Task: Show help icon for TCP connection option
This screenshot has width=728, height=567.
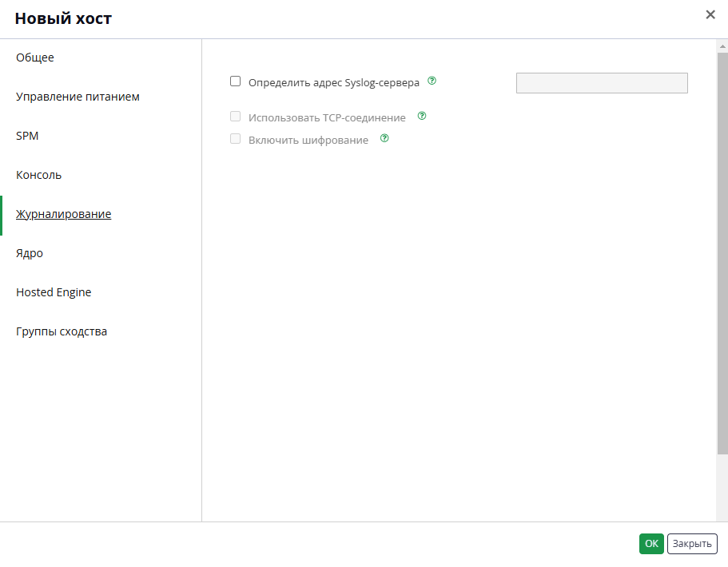Action: point(422,116)
